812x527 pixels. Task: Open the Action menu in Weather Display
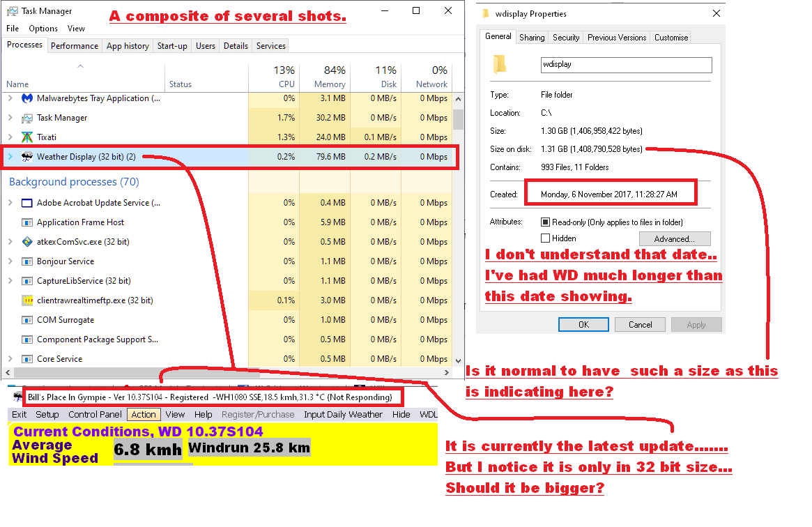point(144,415)
